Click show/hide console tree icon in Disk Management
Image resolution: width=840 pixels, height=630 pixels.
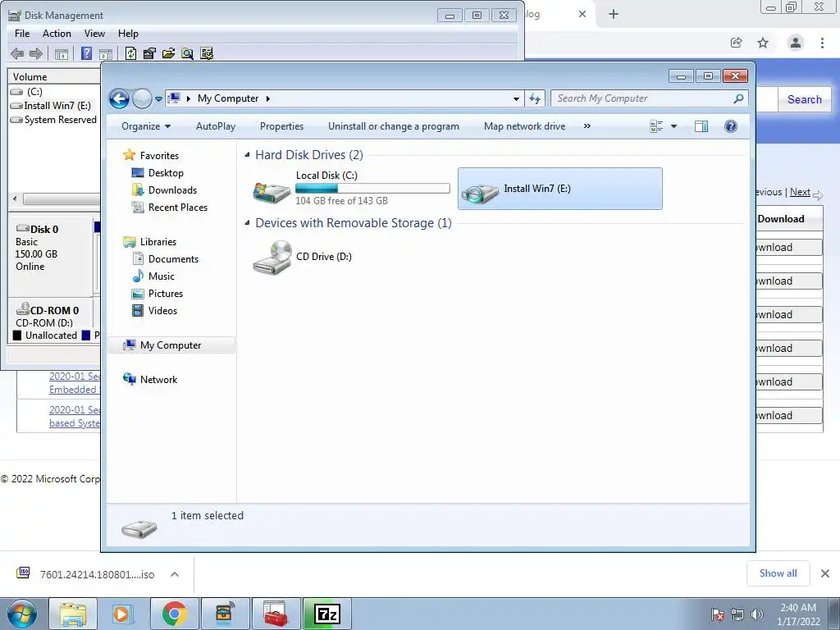click(x=62, y=53)
